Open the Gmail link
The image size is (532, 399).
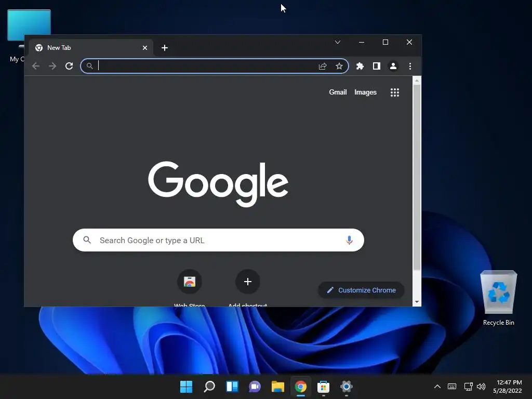point(338,92)
